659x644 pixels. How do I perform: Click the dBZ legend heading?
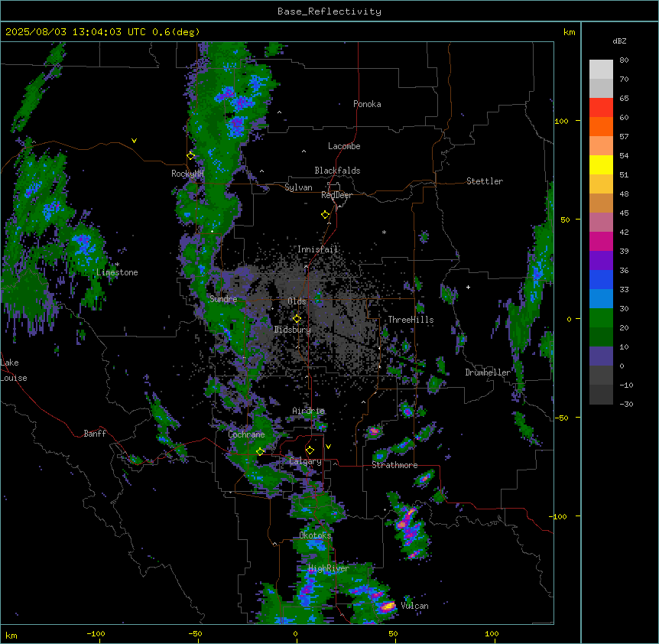[x=619, y=41]
